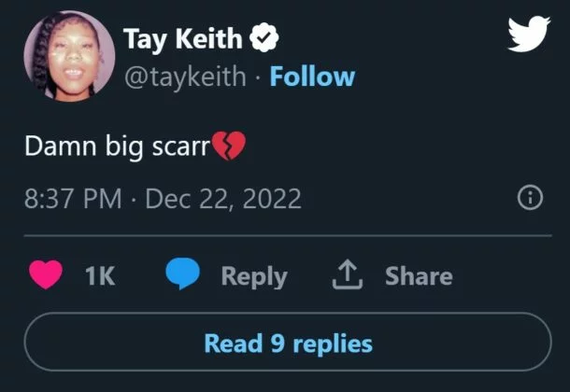Click the share upload arrow icon

coord(349,275)
